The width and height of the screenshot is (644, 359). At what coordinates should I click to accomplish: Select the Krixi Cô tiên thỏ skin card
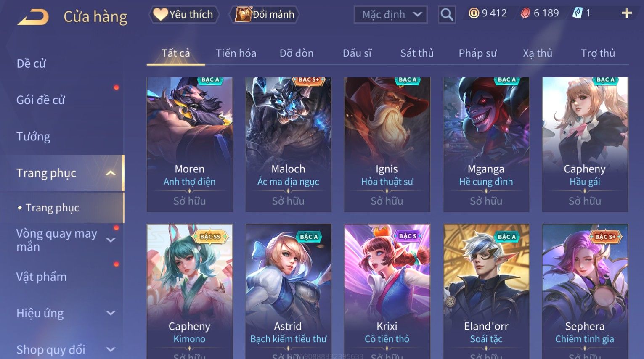(x=387, y=291)
